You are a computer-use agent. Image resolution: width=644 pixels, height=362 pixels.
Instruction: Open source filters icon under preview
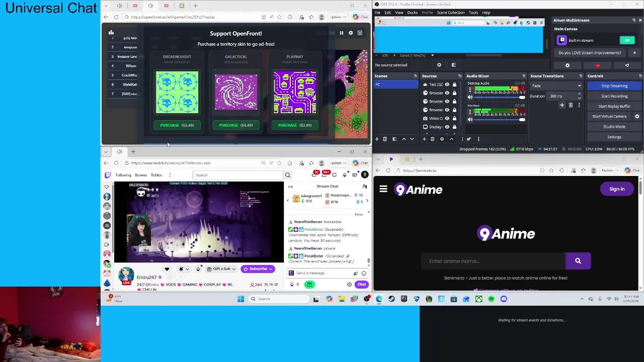[453, 65]
